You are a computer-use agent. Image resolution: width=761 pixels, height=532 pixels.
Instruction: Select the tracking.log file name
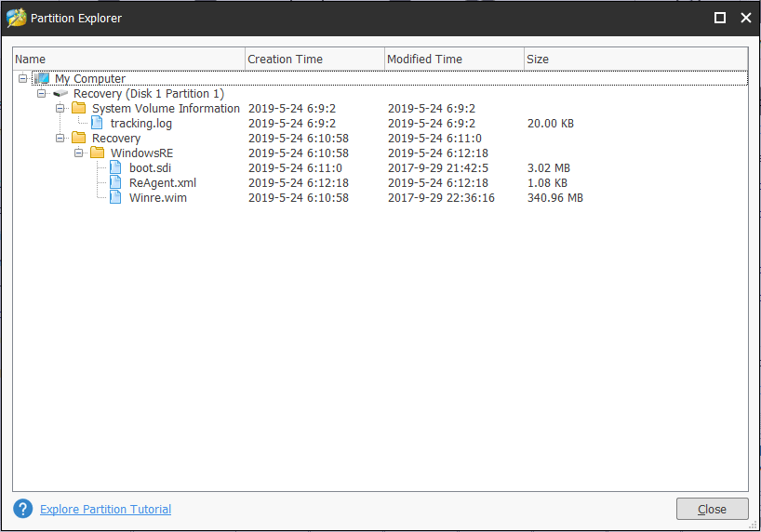click(x=141, y=124)
